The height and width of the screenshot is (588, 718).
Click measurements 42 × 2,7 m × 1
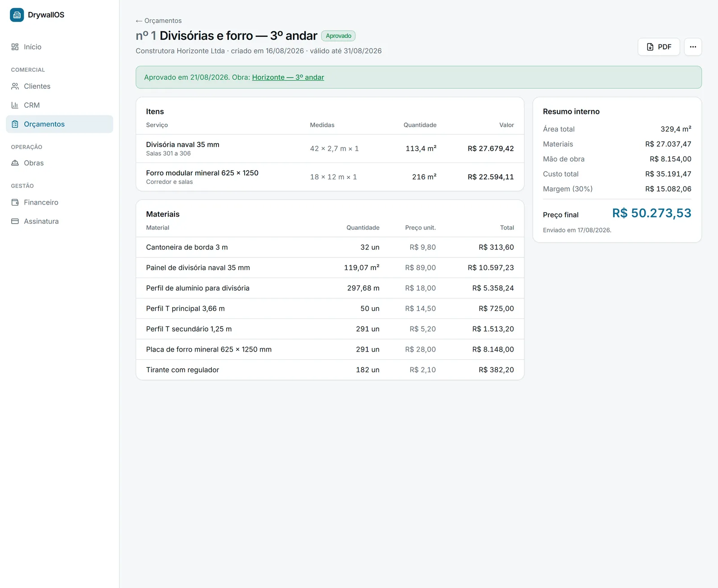(334, 148)
